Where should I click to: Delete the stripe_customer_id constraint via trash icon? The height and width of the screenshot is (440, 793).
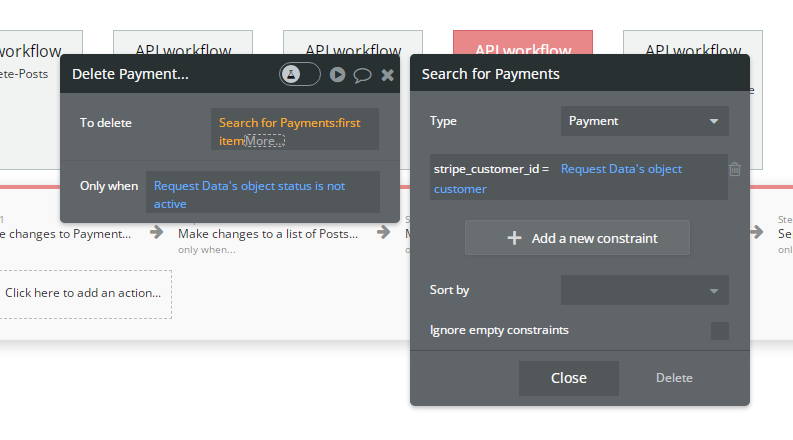735,169
